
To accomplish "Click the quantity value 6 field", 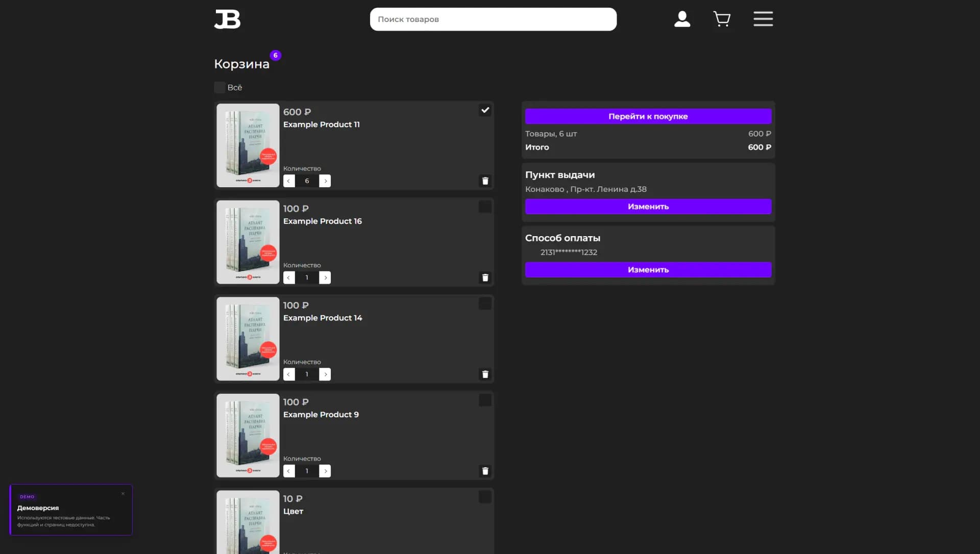I will point(307,181).
